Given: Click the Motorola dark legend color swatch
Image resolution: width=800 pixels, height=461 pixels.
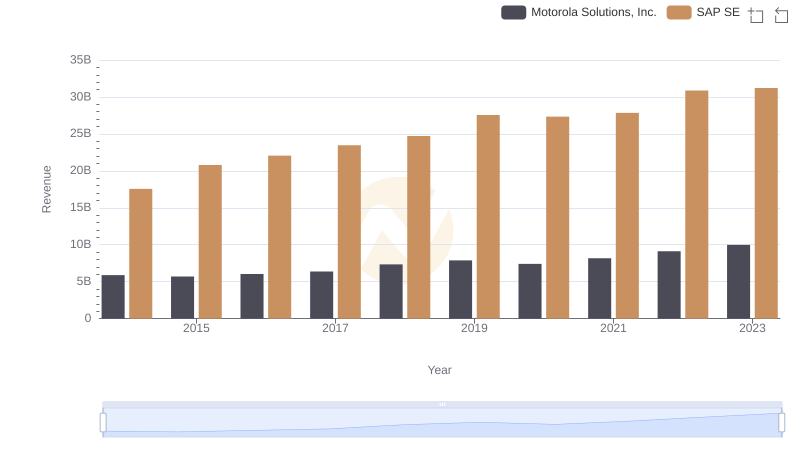Looking at the screenshot, I should point(513,12).
